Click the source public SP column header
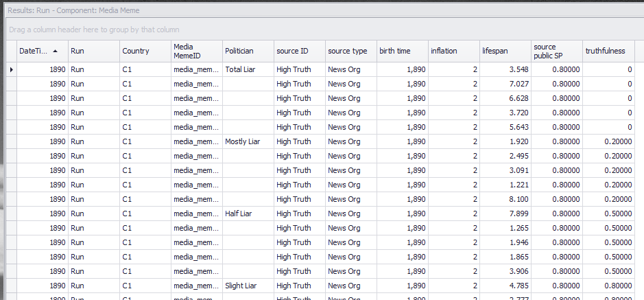Image resolution: width=644 pixels, height=300 pixels. (556, 51)
